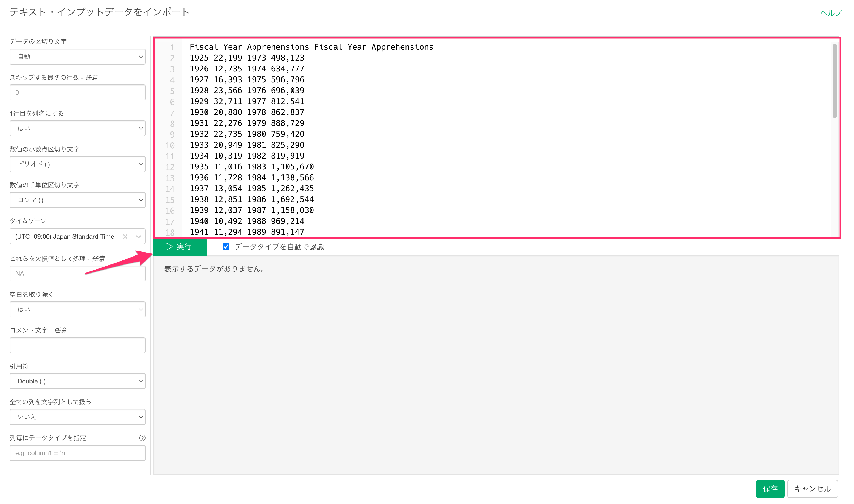Click the line '1934 10,319 1982 819,919'
The width and height of the screenshot is (854, 504).
[x=247, y=156]
